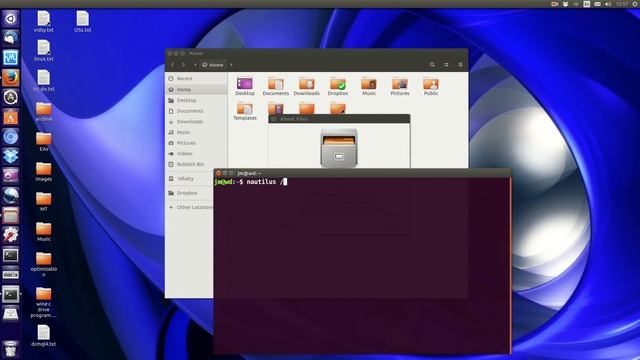This screenshot has height=360, width=640.
Task: Select Home in the Files sidebar
Action: pos(196,89)
